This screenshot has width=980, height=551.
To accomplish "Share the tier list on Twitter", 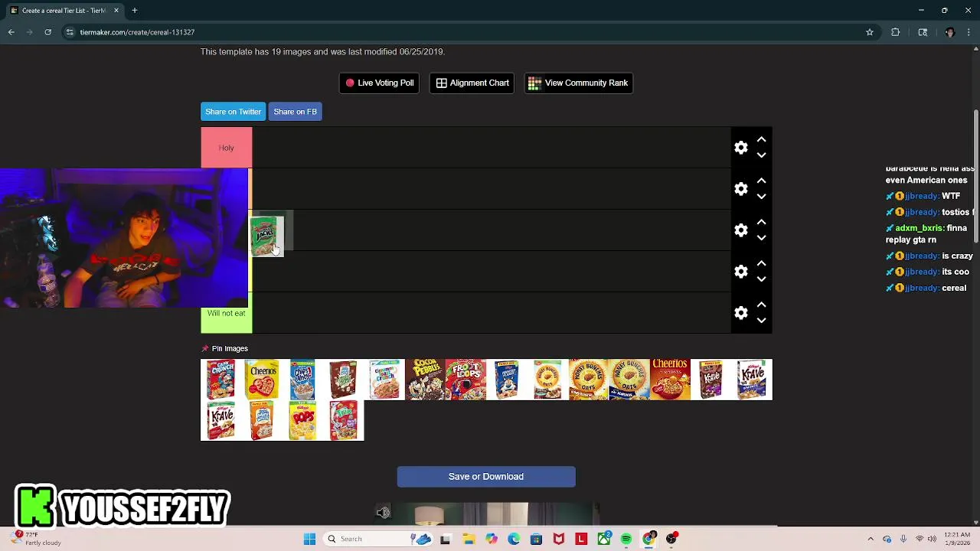I will tap(233, 112).
